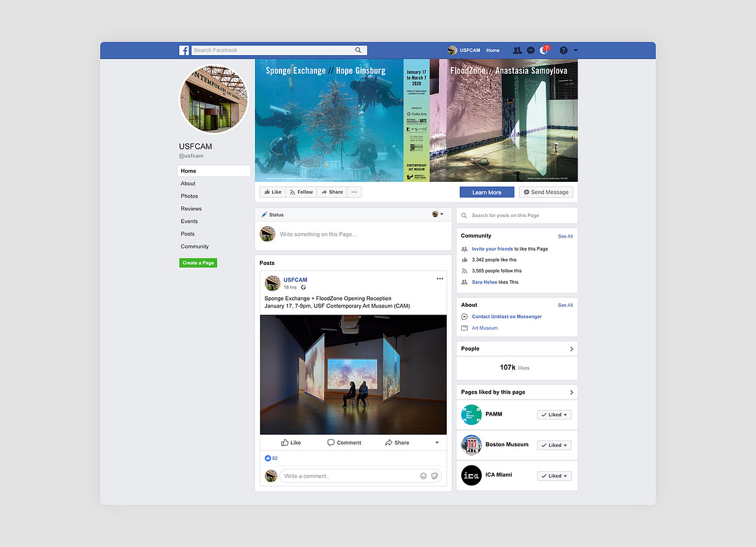Click the USFCAM avatar on the post header

click(272, 283)
